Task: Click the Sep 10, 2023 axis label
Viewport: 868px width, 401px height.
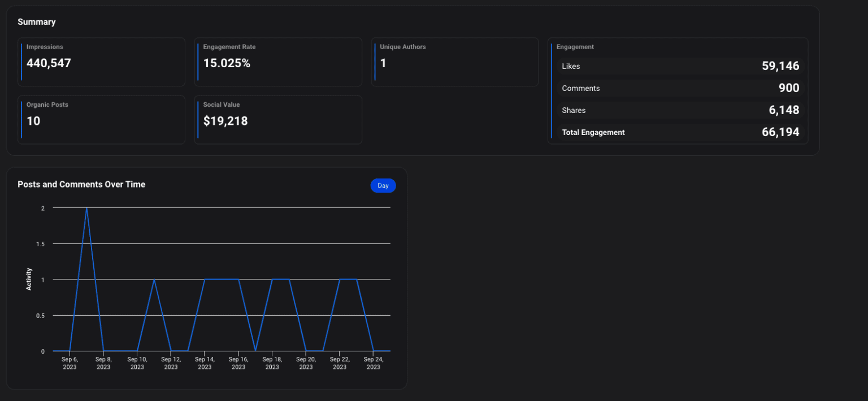Action: pyautogui.click(x=137, y=363)
